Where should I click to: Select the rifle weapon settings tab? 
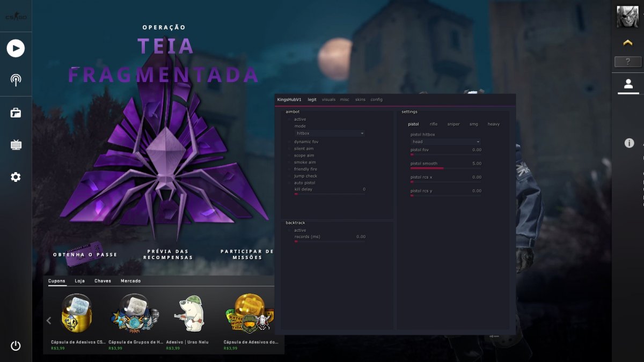pos(434,124)
